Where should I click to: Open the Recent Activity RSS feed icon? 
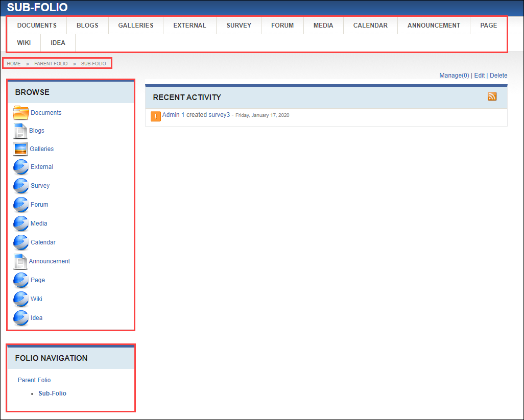click(492, 96)
